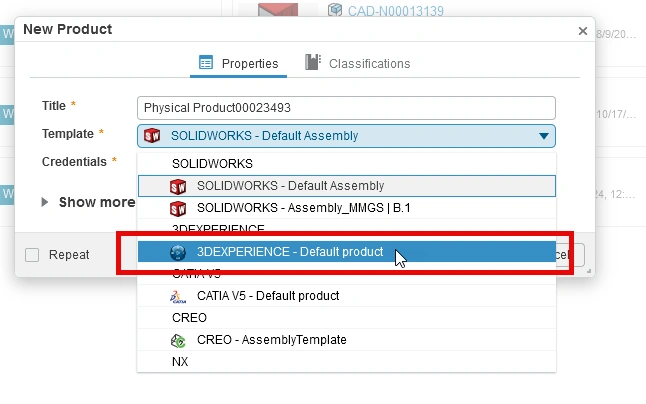Image resolution: width=646 pixels, height=404 pixels.
Task: Select the Properties tab label
Action: tap(250, 63)
